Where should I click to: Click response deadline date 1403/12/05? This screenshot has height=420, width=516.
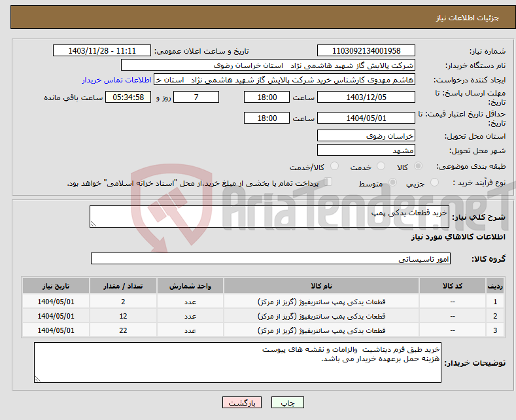coord(366,97)
